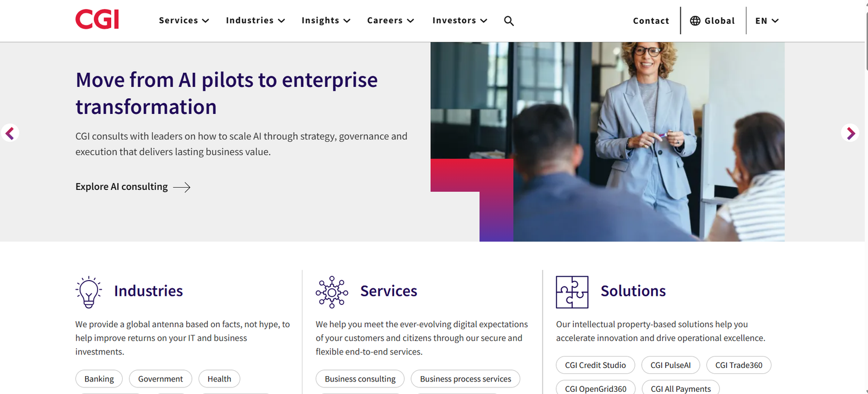Image resolution: width=868 pixels, height=394 pixels.
Task: Click the hero image of presenter
Action: pos(608,142)
